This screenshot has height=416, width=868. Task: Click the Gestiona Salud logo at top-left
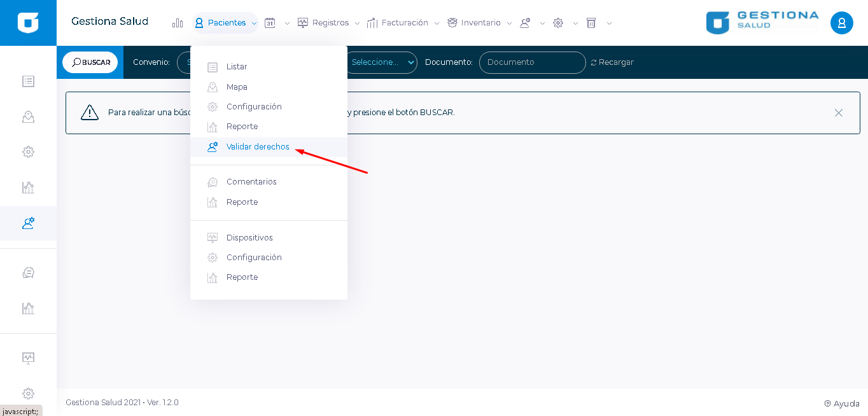click(x=28, y=23)
